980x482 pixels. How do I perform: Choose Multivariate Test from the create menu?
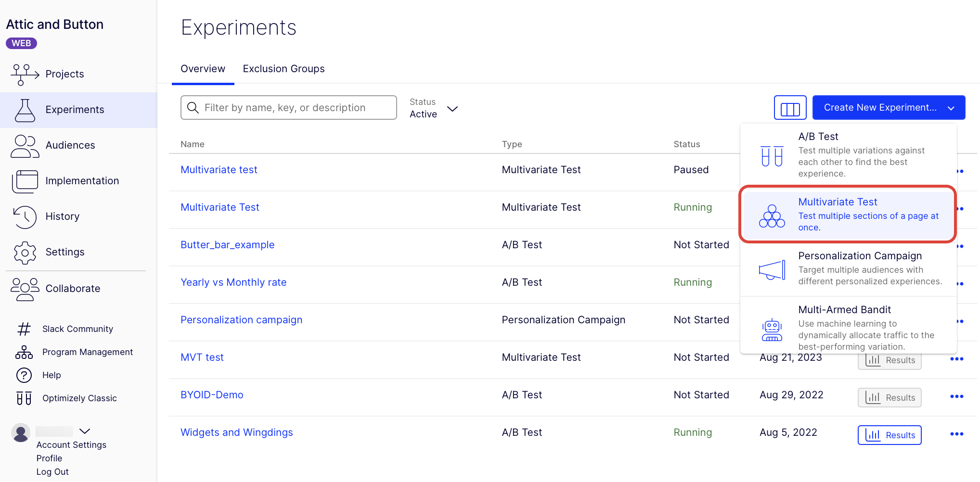pyautogui.click(x=848, y=214)
